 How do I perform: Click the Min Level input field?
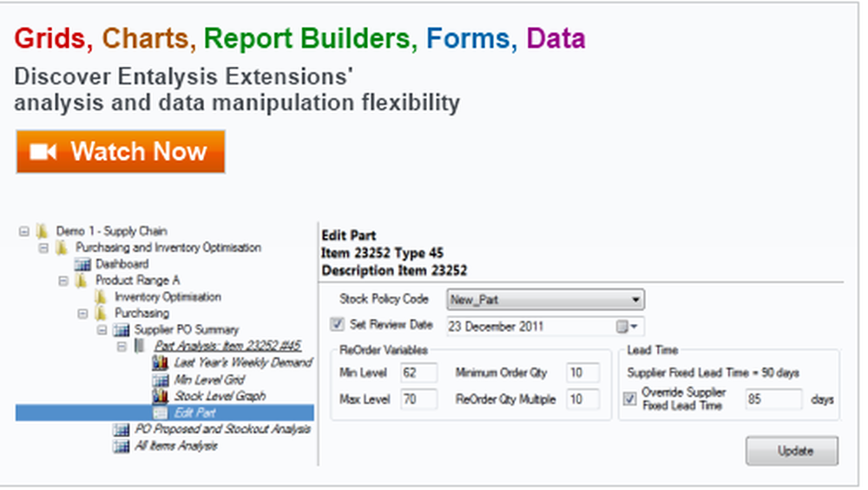[419, 373]
